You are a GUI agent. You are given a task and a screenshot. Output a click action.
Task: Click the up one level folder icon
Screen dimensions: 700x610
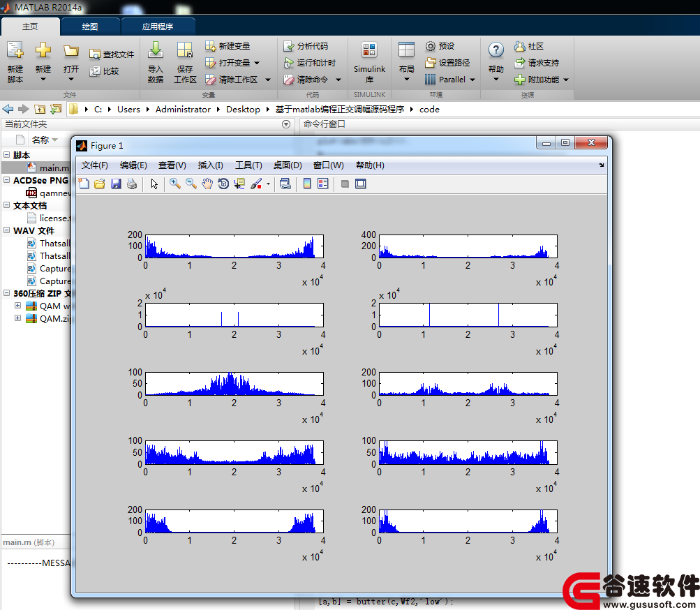[40, 109]
